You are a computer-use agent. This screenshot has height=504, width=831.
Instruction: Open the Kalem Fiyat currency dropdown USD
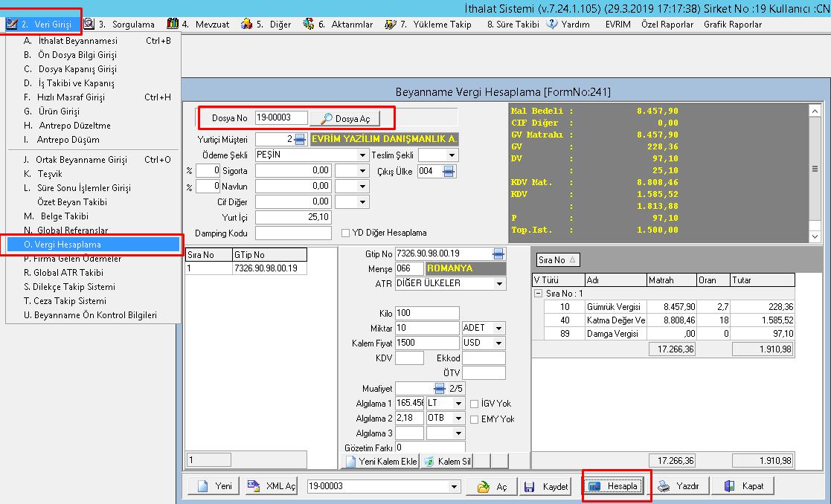pos(498,343)
